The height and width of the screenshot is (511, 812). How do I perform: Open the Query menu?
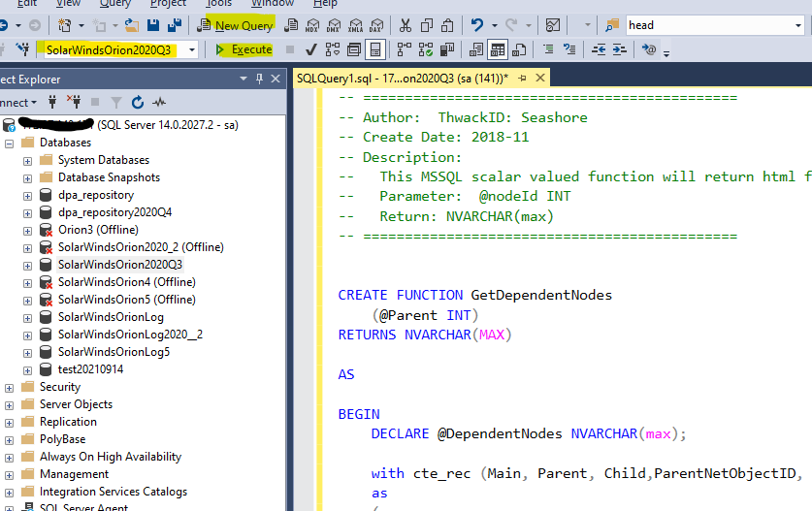(x=115, y=3)
